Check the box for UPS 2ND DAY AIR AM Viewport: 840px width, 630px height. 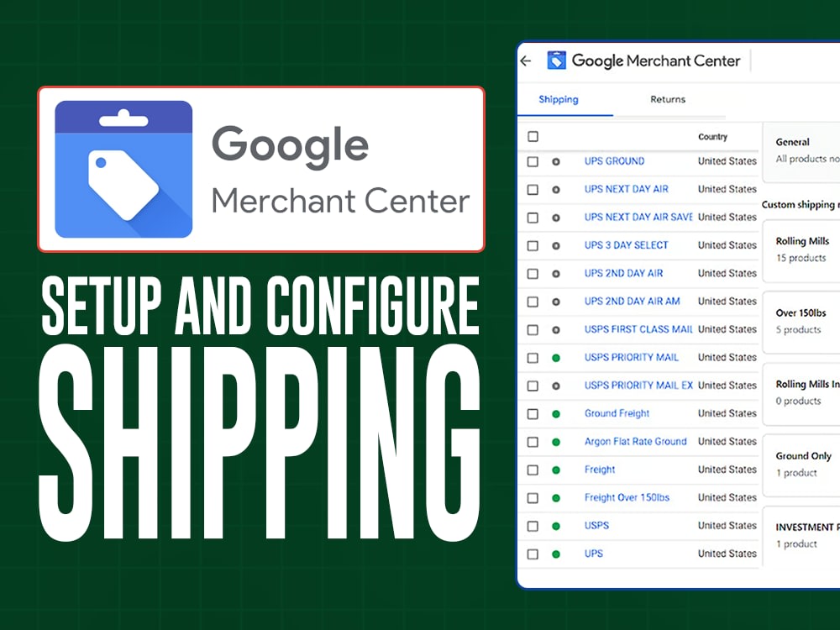[533, 302]
